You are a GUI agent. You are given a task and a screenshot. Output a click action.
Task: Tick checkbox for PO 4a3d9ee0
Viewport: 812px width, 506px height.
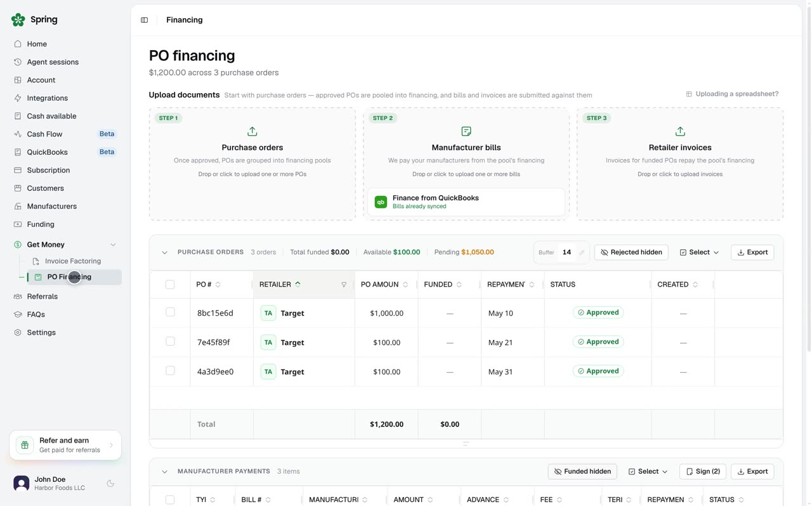[170, 370]
